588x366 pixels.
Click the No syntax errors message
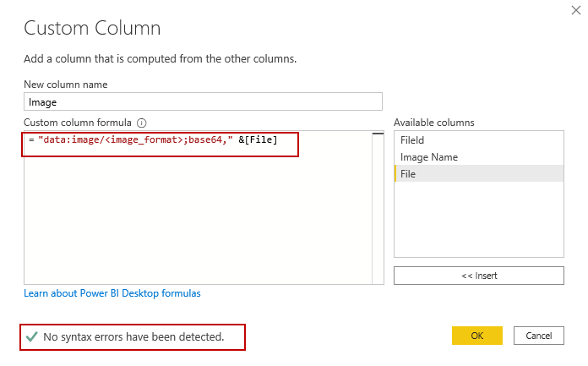(x=133, y=337)
